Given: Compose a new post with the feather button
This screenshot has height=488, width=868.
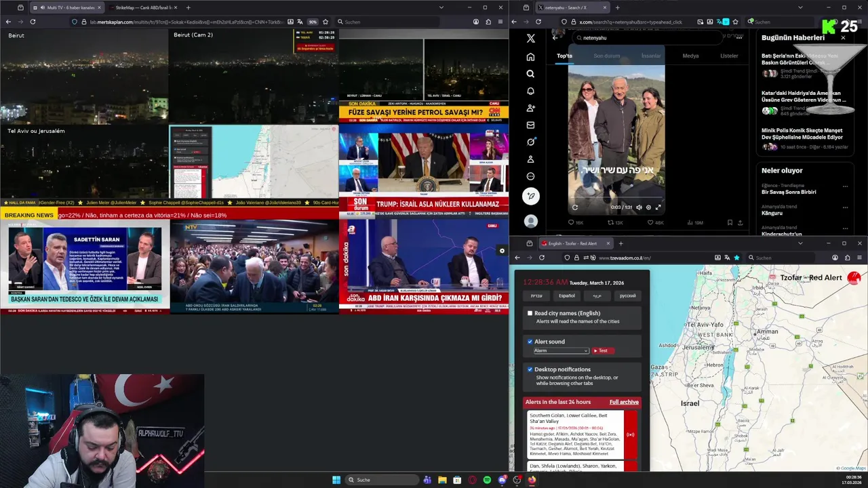Looking at the screenshot, I should [x=531, y=196].
